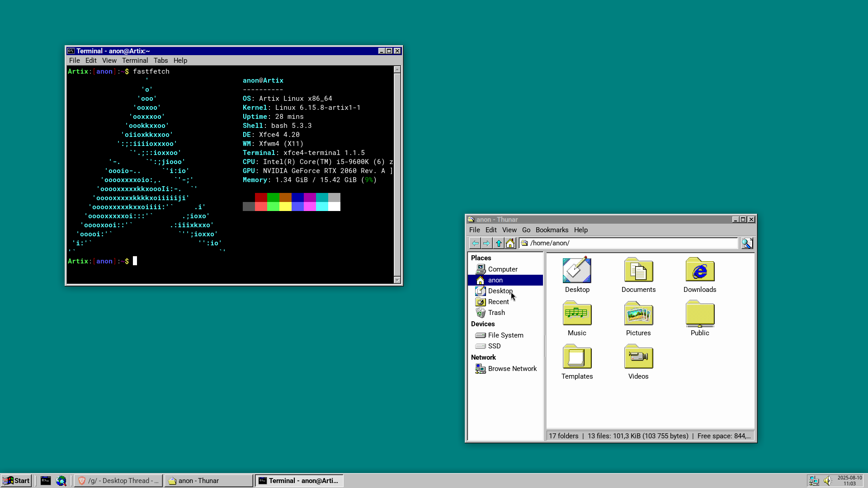
Task: Open the Desktop folder icon
Action: pos(577,275)
